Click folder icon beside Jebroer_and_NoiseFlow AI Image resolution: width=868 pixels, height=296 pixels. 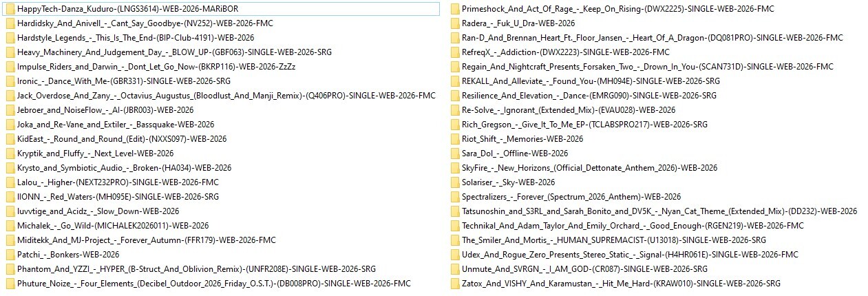(10, 110)
